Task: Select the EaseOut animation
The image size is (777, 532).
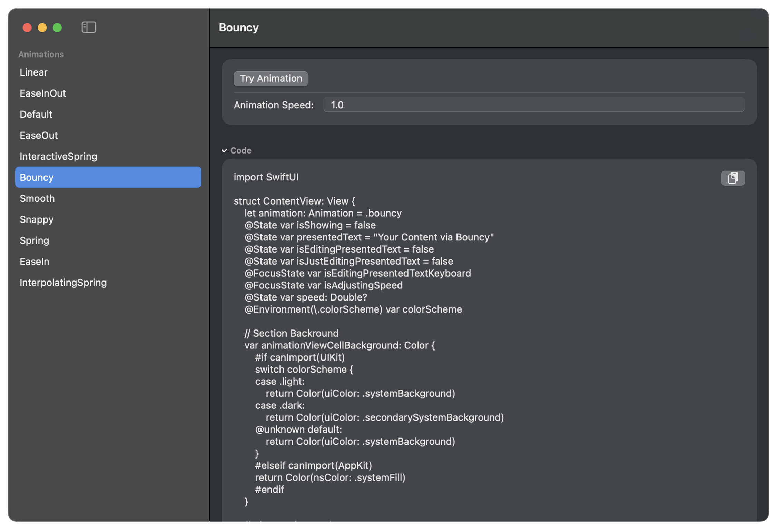Action: coord(39,135)
